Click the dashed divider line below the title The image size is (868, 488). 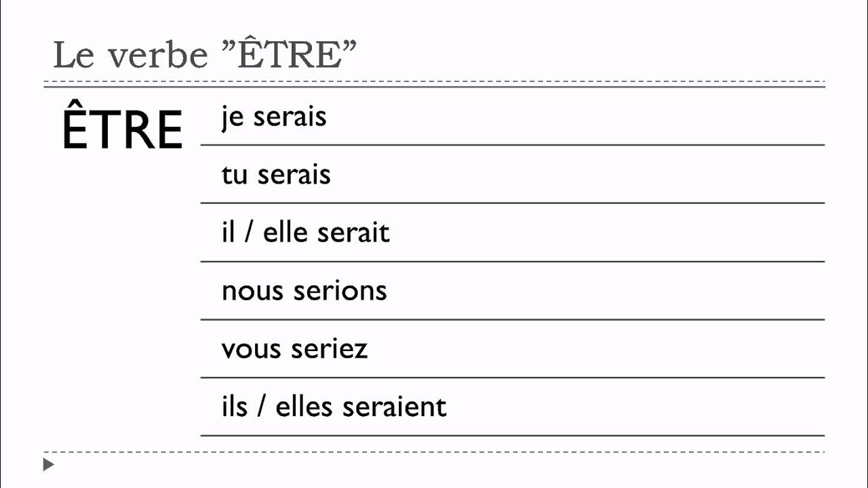pyautogui.click(x=434, y=85)
